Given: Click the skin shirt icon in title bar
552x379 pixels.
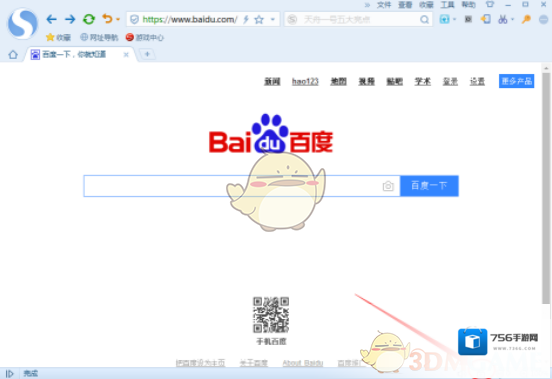Looking at the screenshot, I should 490,5.
